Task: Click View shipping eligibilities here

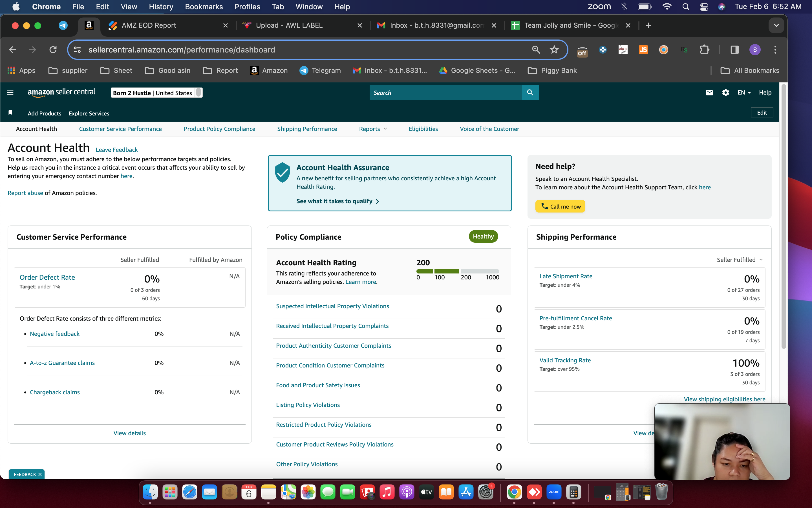Action: 724,399
